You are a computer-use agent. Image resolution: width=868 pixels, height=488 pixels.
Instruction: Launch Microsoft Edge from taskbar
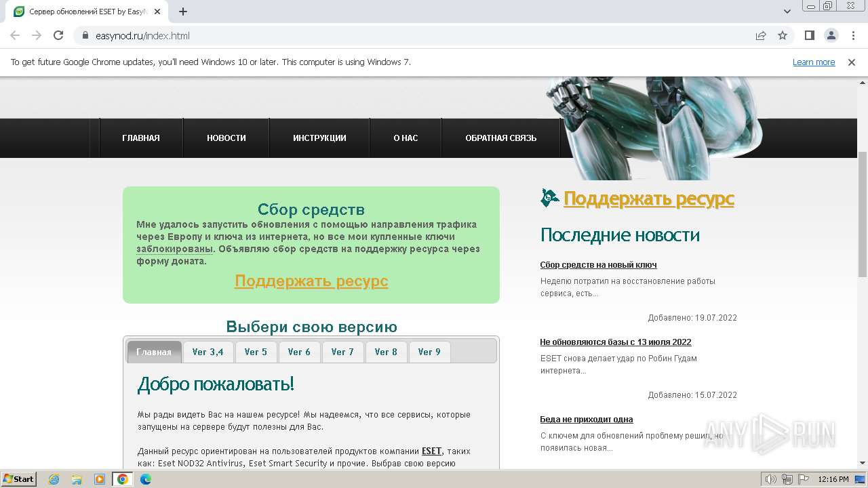coord(146,479)
